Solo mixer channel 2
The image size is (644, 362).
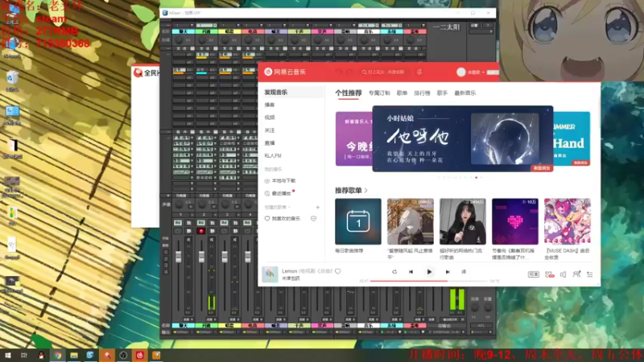[212, 223]
